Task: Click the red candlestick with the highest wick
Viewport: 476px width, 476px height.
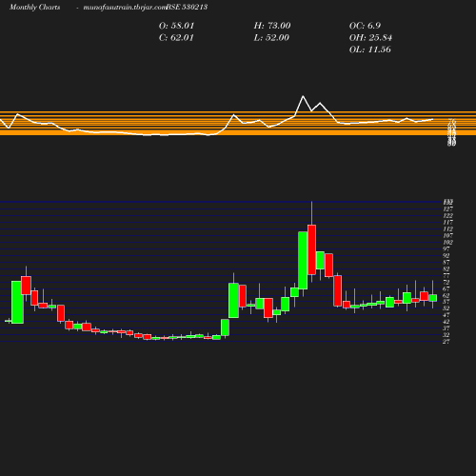Action: click(x=311, y=249)
